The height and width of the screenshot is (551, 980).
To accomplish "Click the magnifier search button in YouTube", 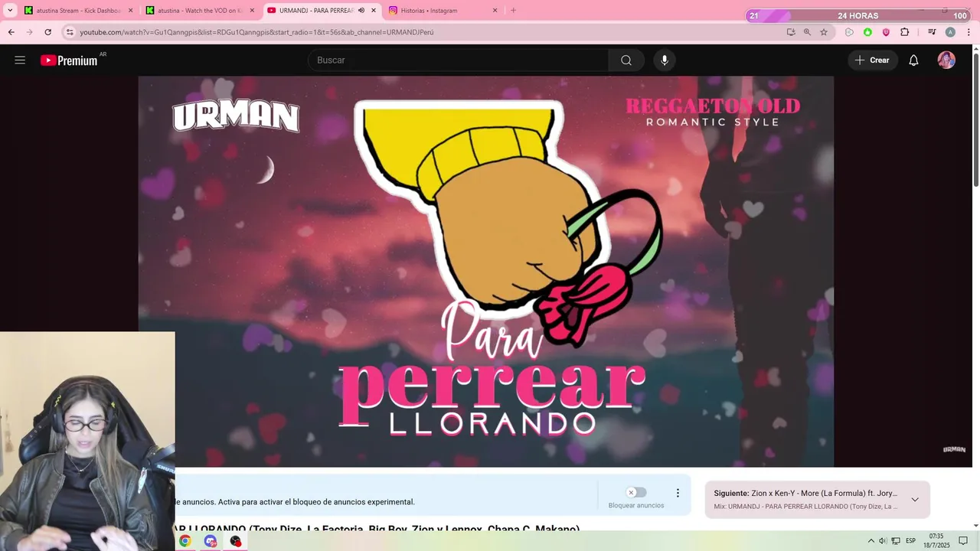I will click(x=626, y=60).
